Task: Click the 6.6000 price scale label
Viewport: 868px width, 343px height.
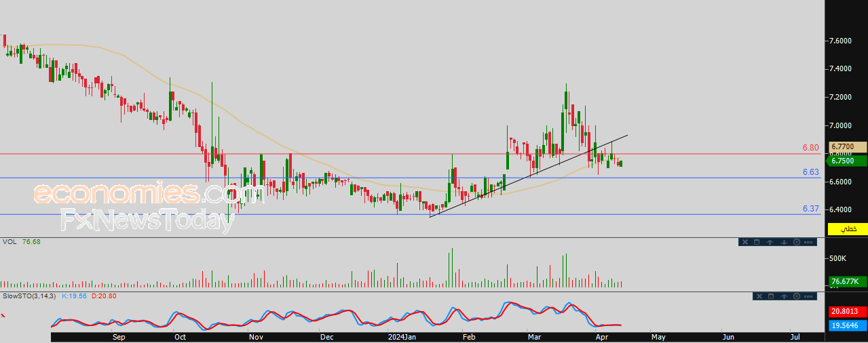Action: pos(840,182)
